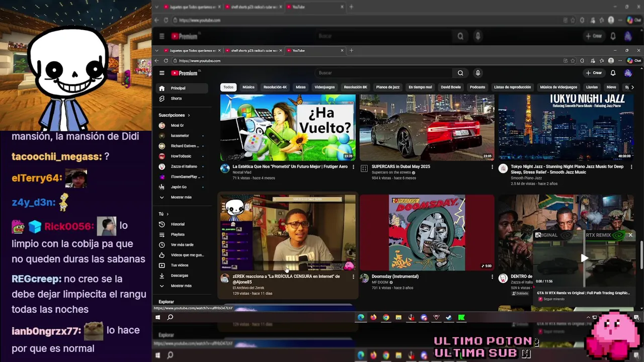Image resolution: width=644 pixels, height=362 pixels.
Task: Add page to favorites with the star icon
Action: click(x=573, y=61)
